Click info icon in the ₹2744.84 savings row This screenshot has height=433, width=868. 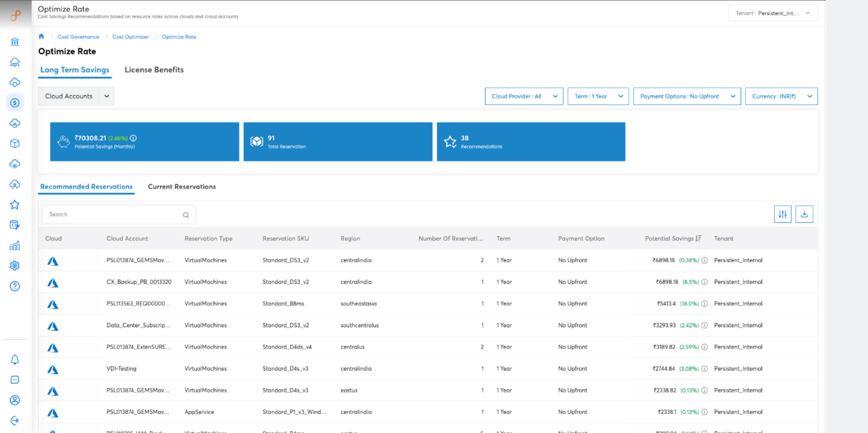pos(705,369)
